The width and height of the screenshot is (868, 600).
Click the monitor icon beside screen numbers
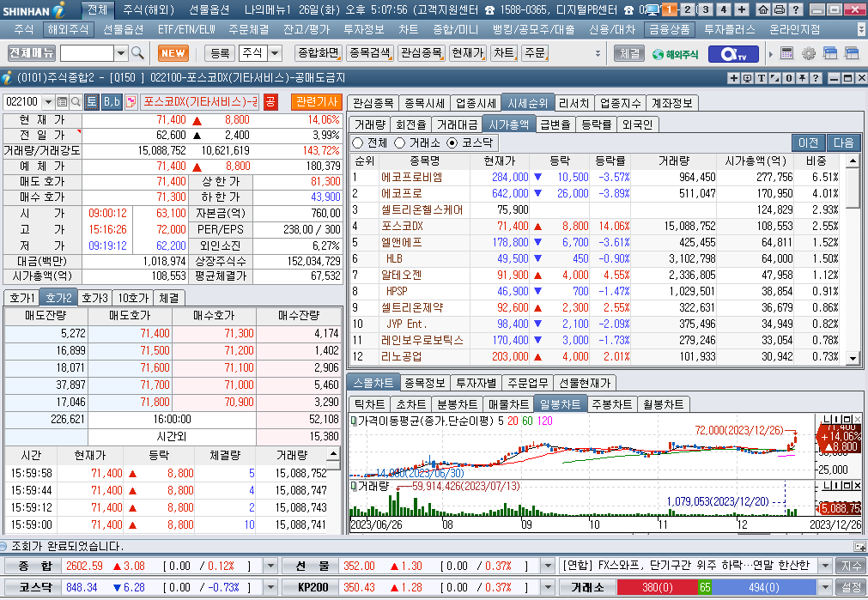(x=653, y=9)
